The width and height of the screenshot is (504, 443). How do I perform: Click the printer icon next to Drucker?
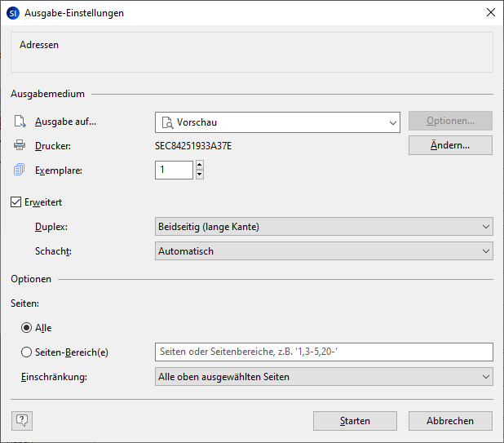click(x=20, y=146)
